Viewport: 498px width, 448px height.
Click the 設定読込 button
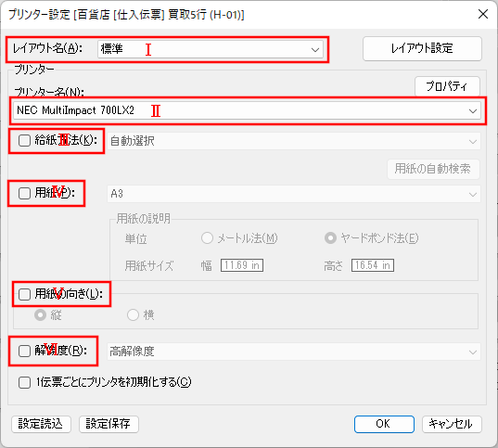click(41, 424)
